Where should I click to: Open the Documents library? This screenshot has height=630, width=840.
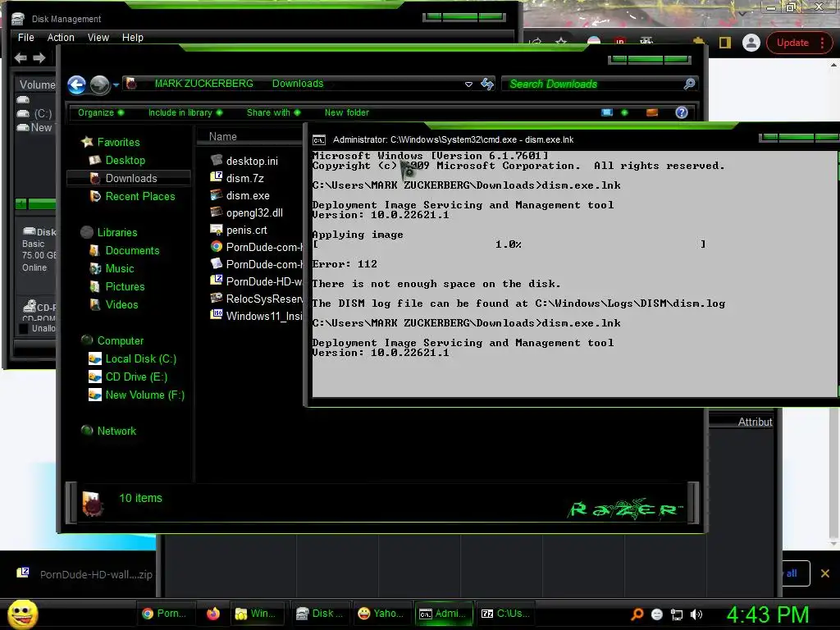[x=132, y=250]
